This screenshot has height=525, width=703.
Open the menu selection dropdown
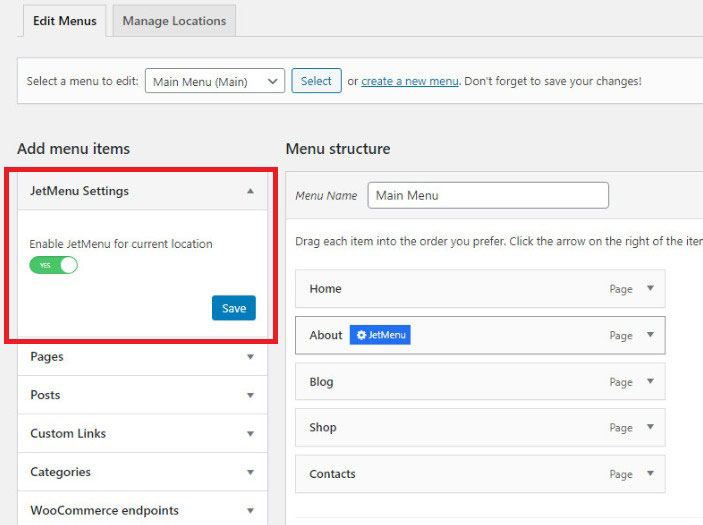[215, 82]
